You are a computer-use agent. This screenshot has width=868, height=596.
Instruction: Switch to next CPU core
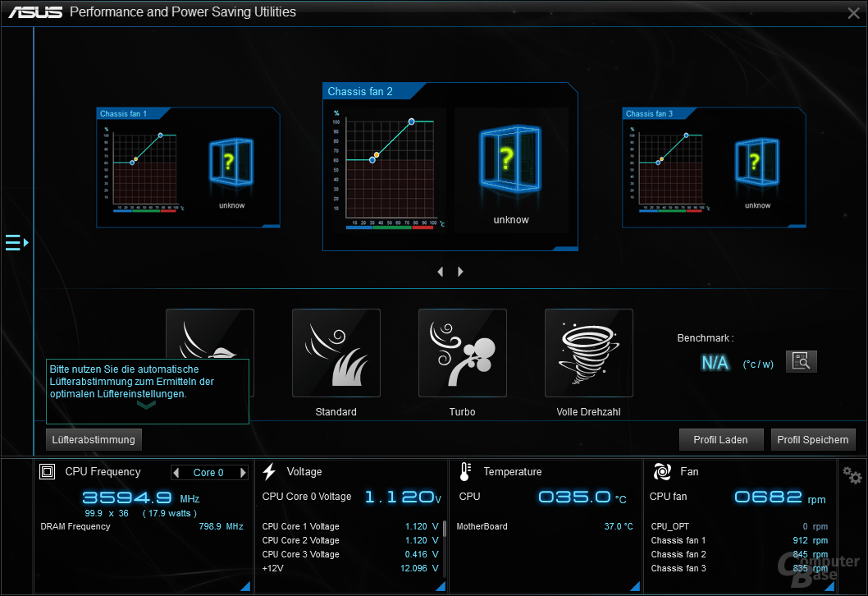coord(243,473)
